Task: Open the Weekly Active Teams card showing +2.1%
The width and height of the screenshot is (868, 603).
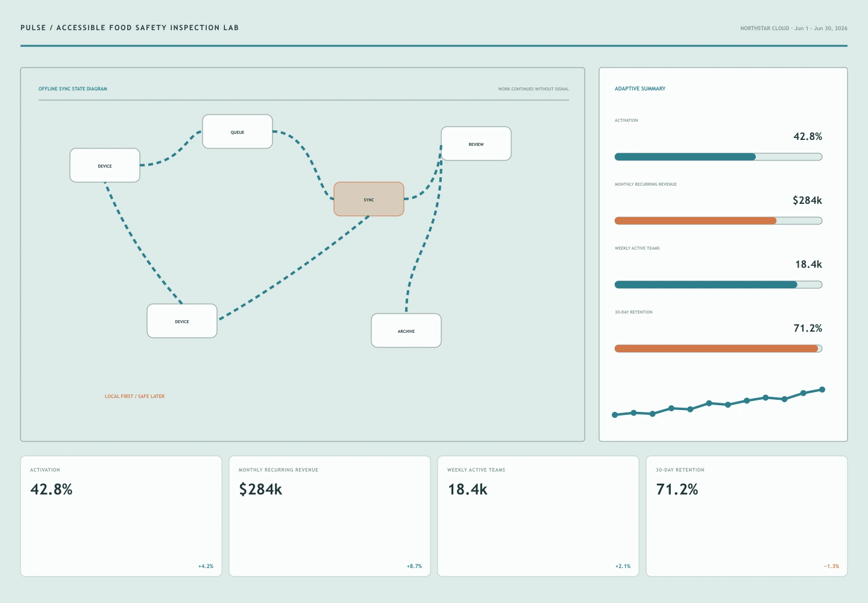Action: pos(538,516)
